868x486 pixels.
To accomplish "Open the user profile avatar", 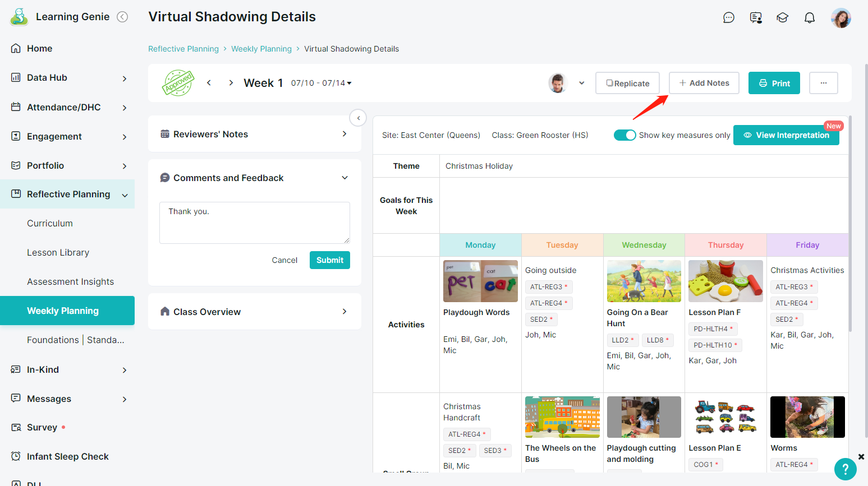I will [841, 18].
